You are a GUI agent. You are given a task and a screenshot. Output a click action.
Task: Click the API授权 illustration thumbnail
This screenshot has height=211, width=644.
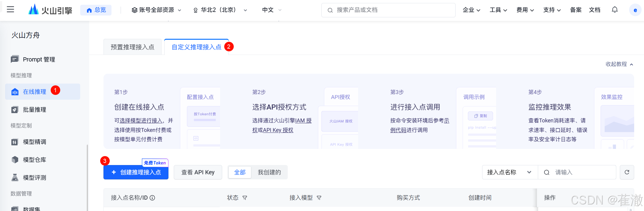338,118
